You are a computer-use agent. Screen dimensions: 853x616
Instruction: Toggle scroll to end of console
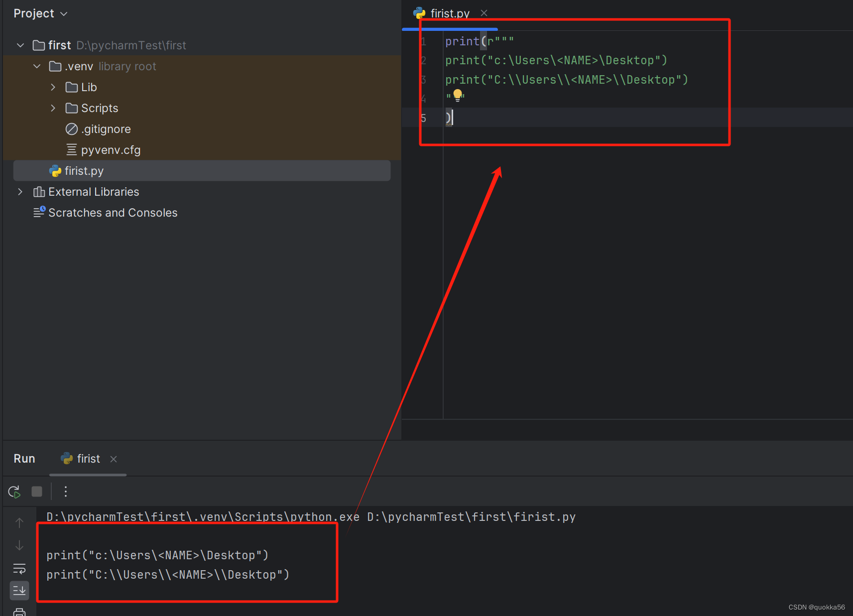(x=19, y=591)
